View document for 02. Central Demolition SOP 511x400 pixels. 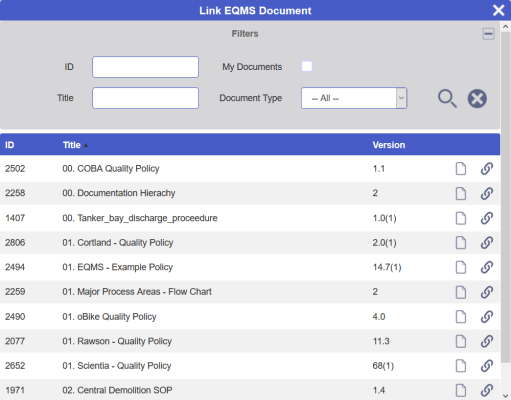[x=461, y=390]
